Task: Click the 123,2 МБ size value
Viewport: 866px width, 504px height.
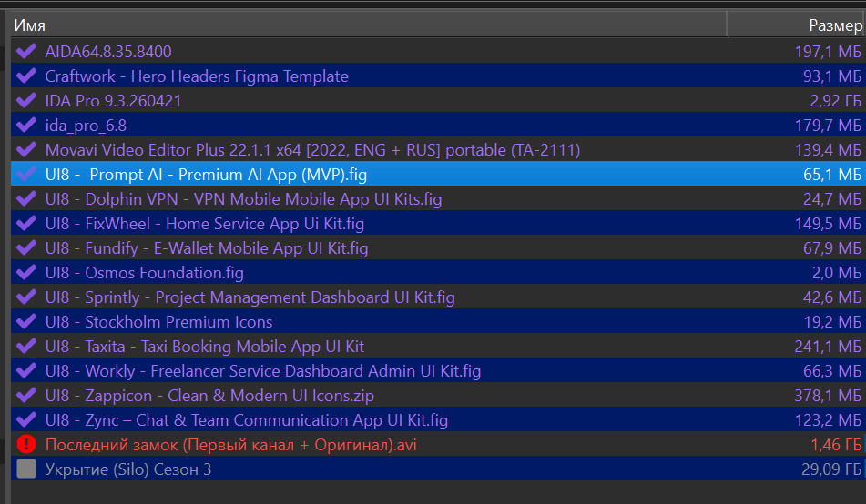Action: click(828, 420)
